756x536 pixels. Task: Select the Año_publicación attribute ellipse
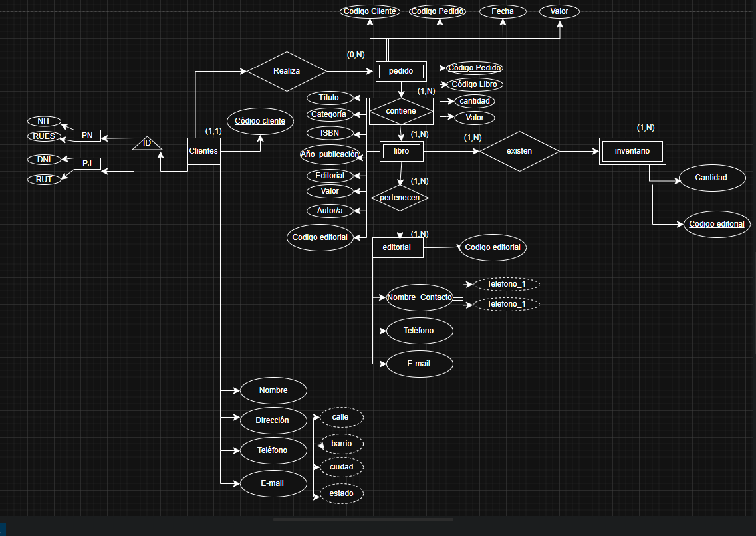(x=330, y=154)
